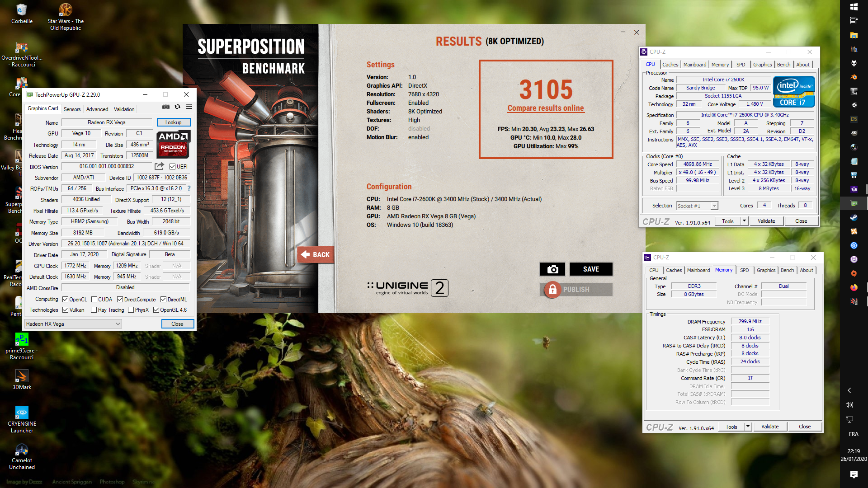
Task: Click Validate in the lower CPU-Z window
Action: [770, 427]
